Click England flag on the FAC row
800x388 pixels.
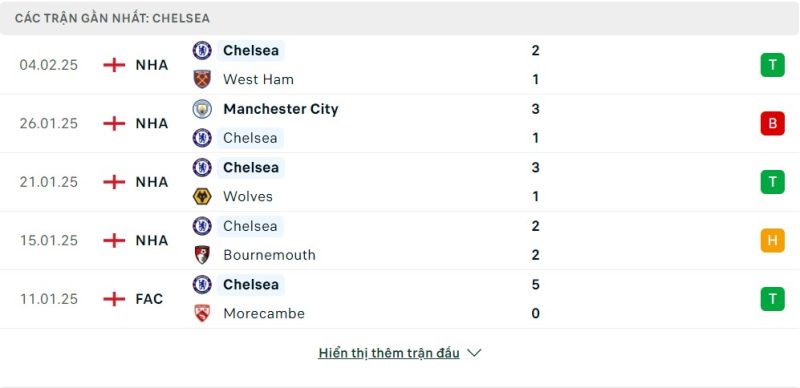[x=114, y=299]
